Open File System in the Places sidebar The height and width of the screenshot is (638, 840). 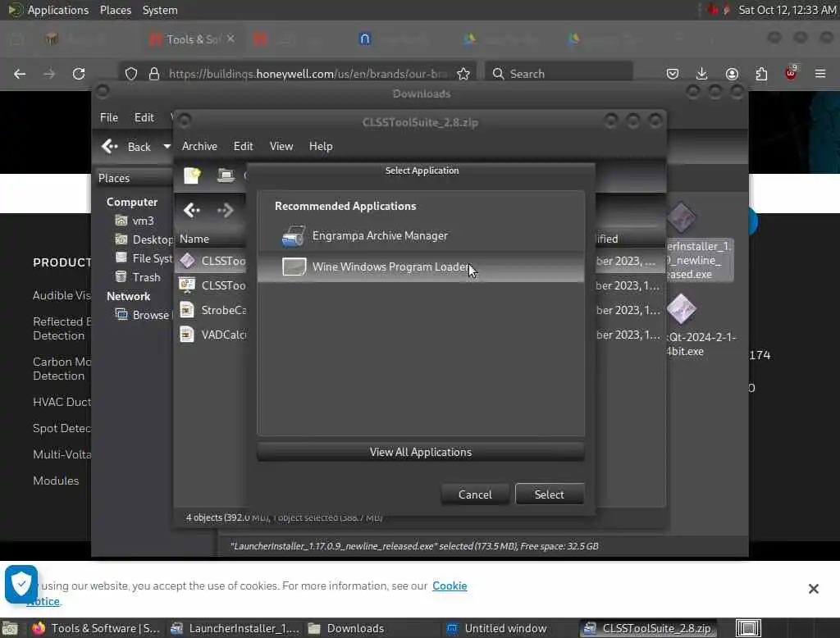[144, 258]
